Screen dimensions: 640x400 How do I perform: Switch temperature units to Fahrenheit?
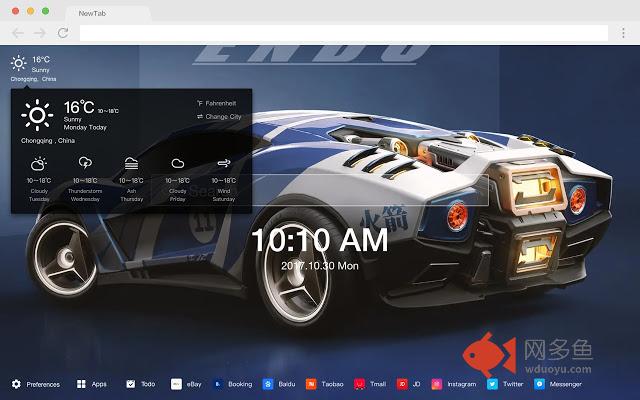point(220,103)
